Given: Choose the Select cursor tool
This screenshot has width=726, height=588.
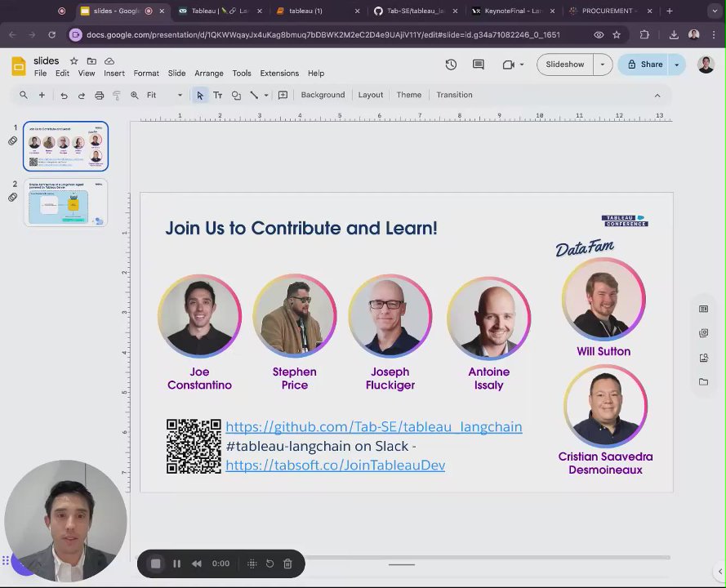Looking at the screenshot, I should 200,96.
